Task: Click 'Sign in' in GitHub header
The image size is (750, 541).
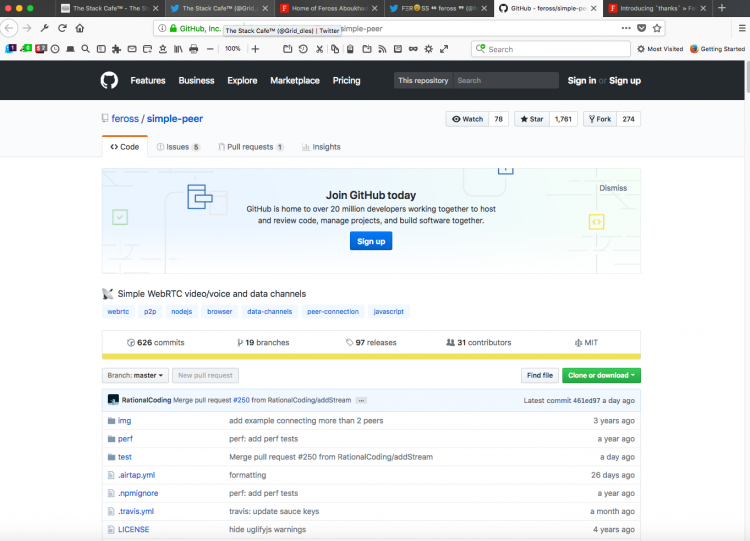Action: 582,80
